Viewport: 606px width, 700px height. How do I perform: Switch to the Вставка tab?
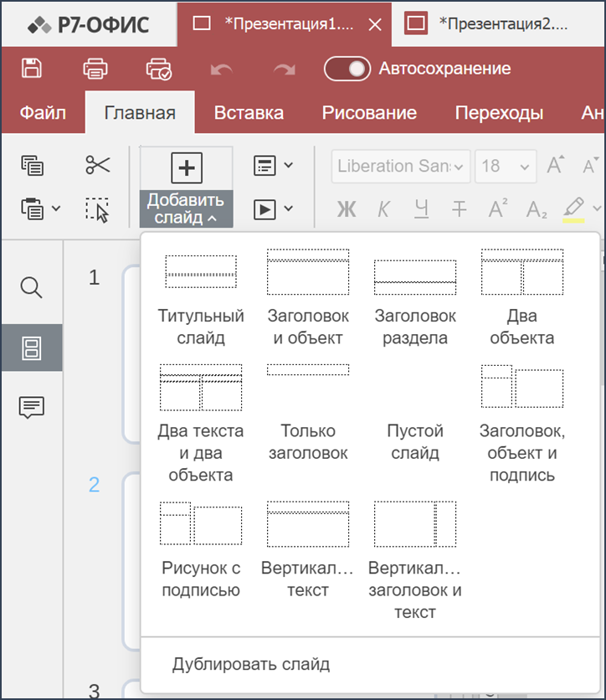(x=249, y=112)
